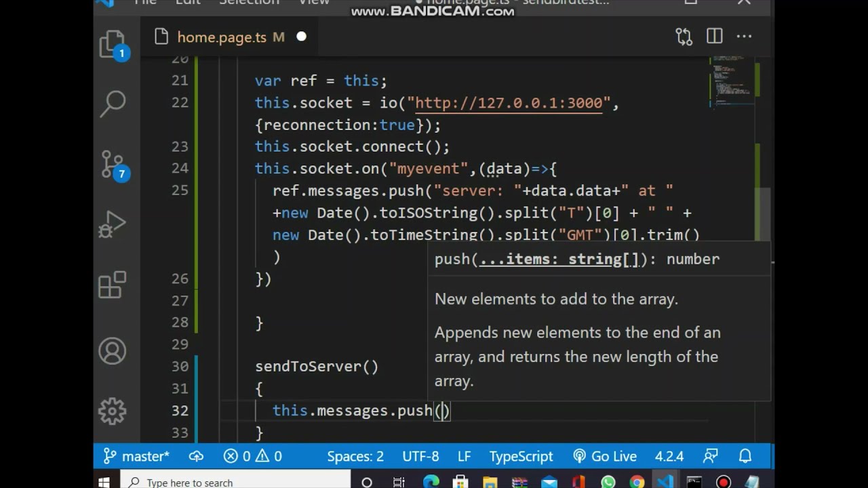Open Google Chrome from taskbar
Image resolution: width=868 pixels, height=488 pixels.
click(637, 483)
